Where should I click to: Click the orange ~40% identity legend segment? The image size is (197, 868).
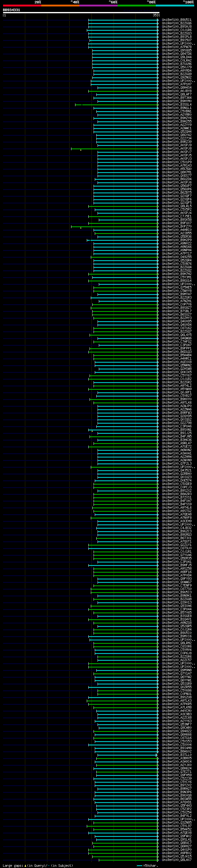(60, 6)
